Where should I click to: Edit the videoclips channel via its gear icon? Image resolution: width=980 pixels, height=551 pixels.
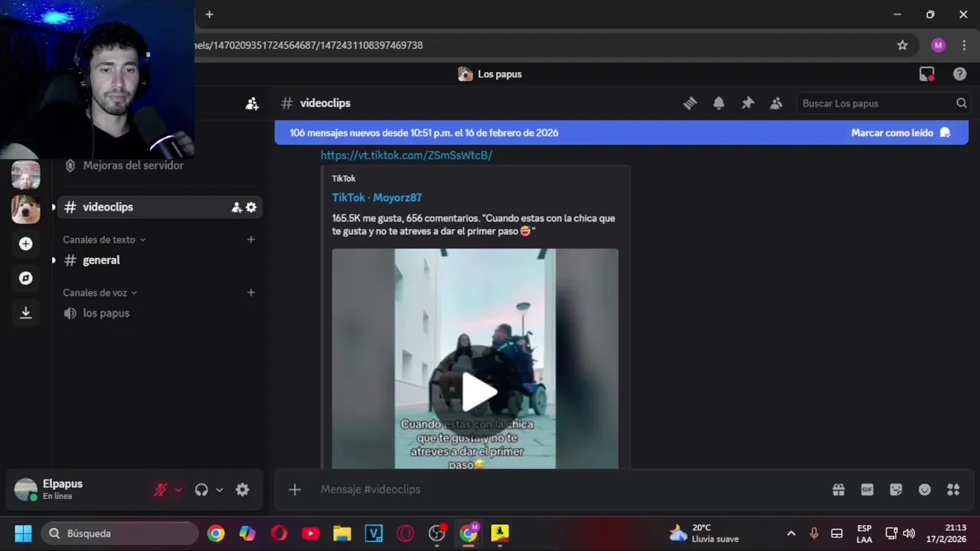click(251, 207)
